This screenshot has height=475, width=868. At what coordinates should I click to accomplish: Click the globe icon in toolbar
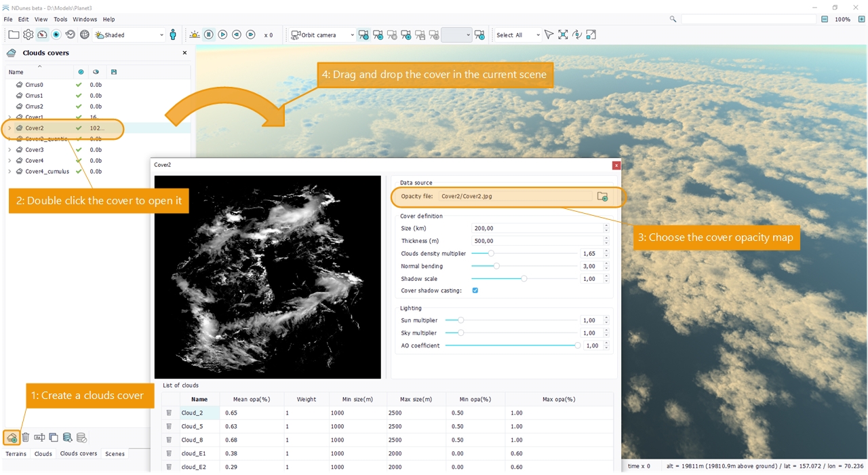[x=85, y=35]
